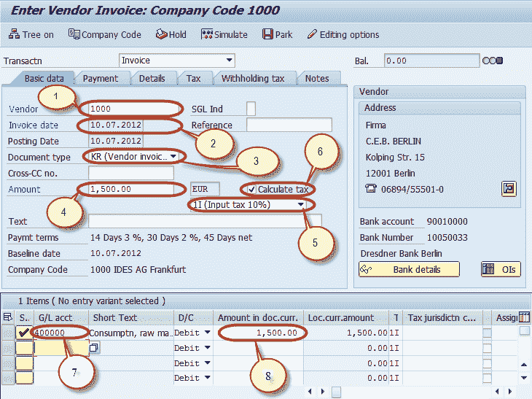Image resolution: width=532 pixels, height=399 pixels.
Task: Open the OIs open items button
Action: tap(501, 269)
